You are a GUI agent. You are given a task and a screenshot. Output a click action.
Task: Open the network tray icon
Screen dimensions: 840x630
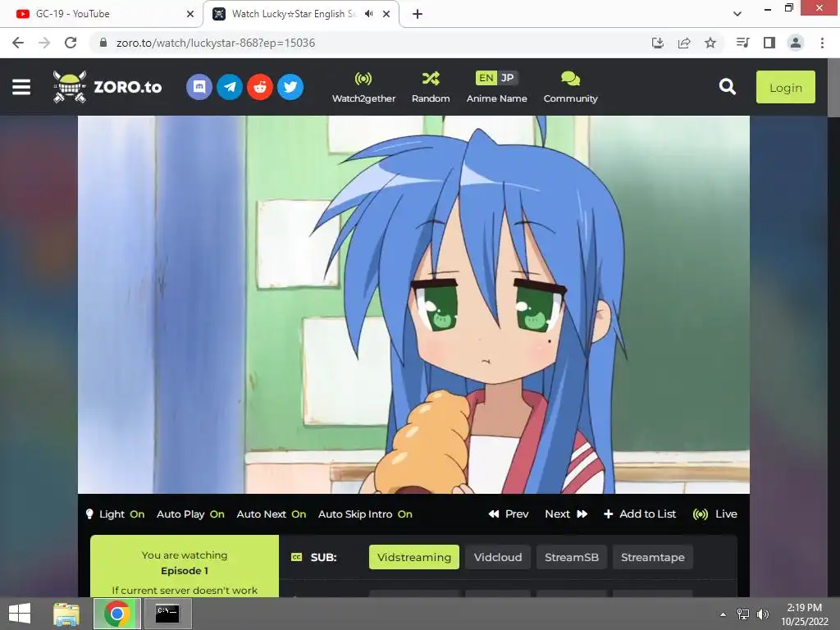[743, 614]
